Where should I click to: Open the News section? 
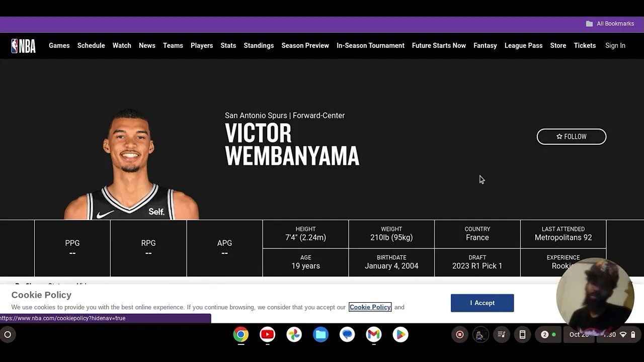coord(147,46)
